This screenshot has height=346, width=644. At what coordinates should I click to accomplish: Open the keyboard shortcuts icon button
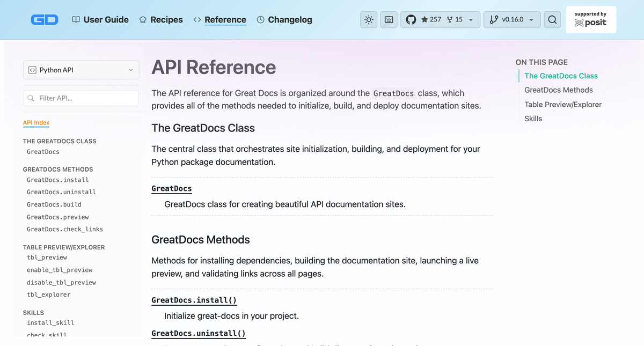point(389,20)
